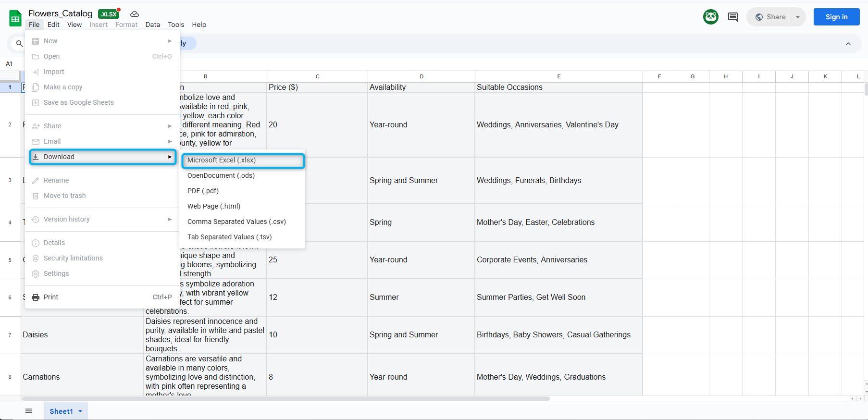Click the Google Sheets home logo icon
The width and height of the screenshot is (868, 420).
tap(15, 18)
